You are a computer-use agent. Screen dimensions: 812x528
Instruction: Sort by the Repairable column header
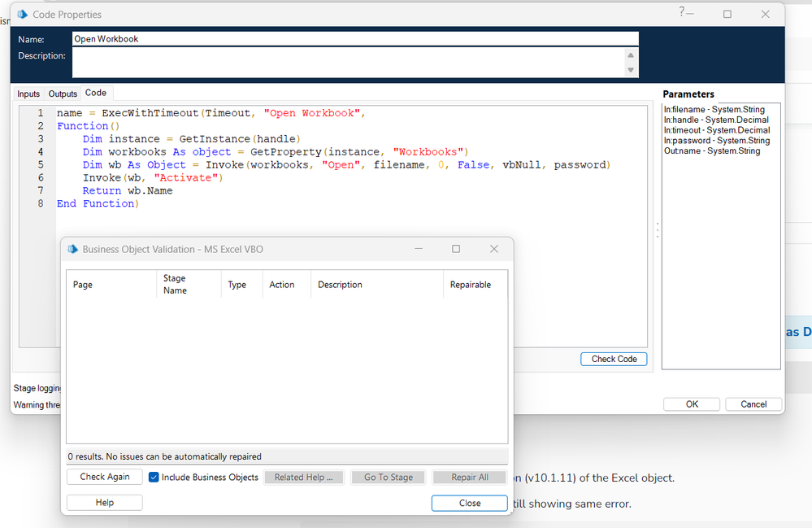click(471, 285)
